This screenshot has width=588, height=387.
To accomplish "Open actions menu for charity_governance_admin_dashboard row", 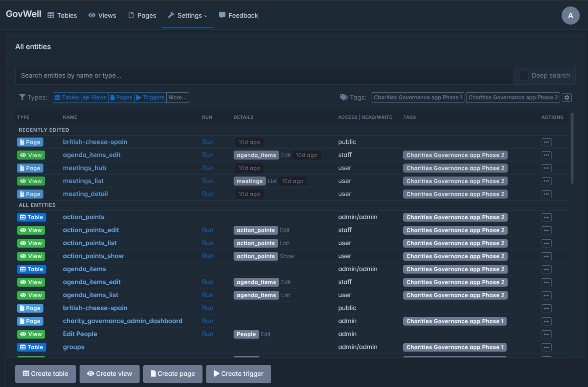I will pyautogui.click(x=546, y=322).
